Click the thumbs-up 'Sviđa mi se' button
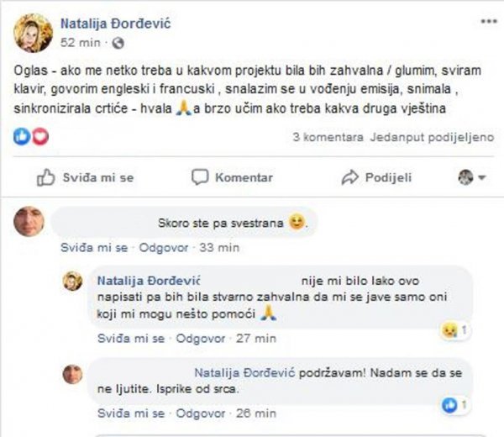The image size is (504, 437). [x=86, y=177]
